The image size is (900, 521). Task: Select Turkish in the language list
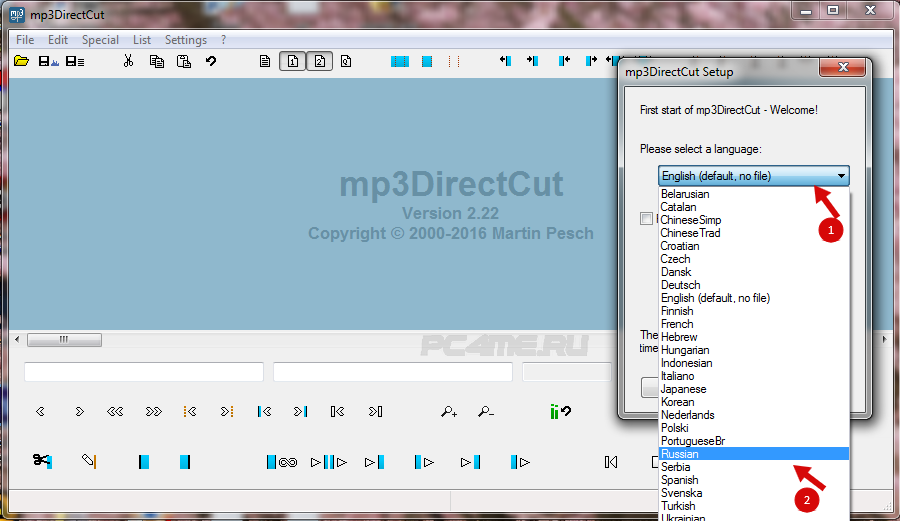pos(754,506)
